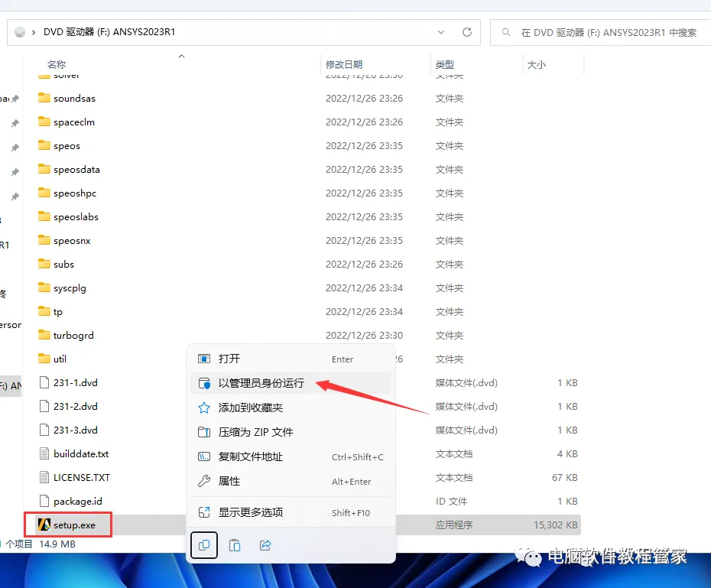
Task: Click the 231-2.dvd file name
Action: [75, 406]
